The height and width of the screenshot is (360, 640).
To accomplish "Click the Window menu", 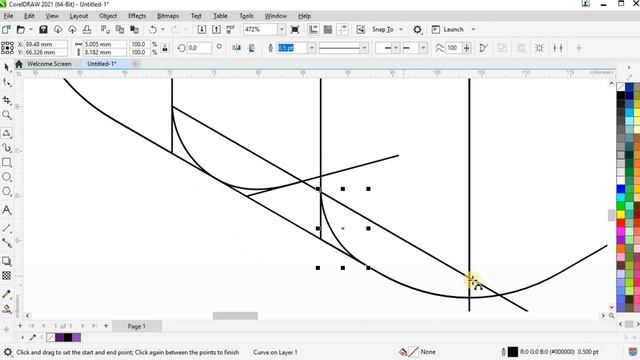I will click(x=276, y=16).
